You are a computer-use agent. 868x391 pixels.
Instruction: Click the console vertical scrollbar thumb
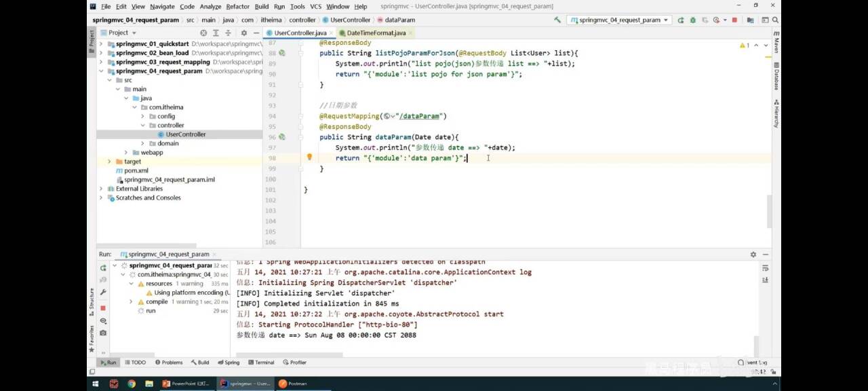pos(757,345)
